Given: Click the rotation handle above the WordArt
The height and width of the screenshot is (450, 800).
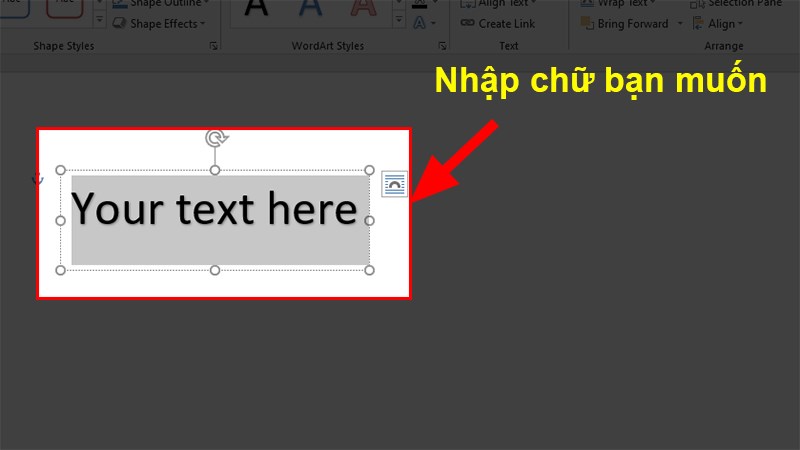Looking at the screenshot, I should pos(214,138).
